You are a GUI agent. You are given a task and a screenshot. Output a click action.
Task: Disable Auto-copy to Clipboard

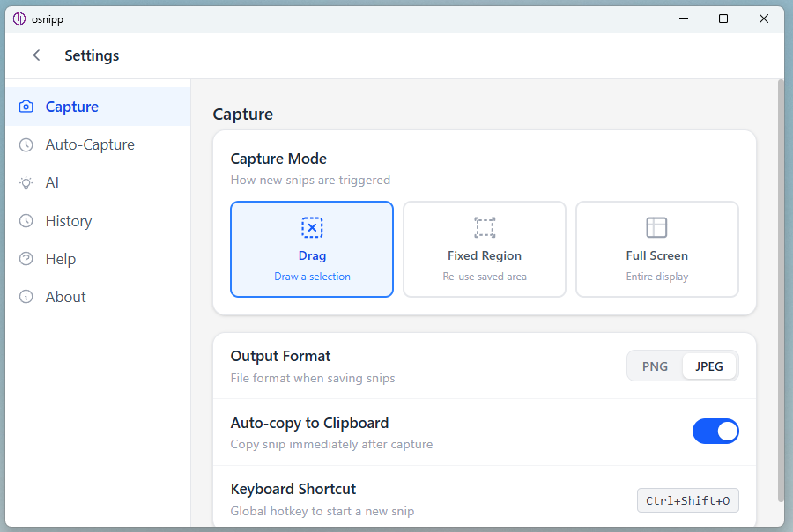click(715, 431)
